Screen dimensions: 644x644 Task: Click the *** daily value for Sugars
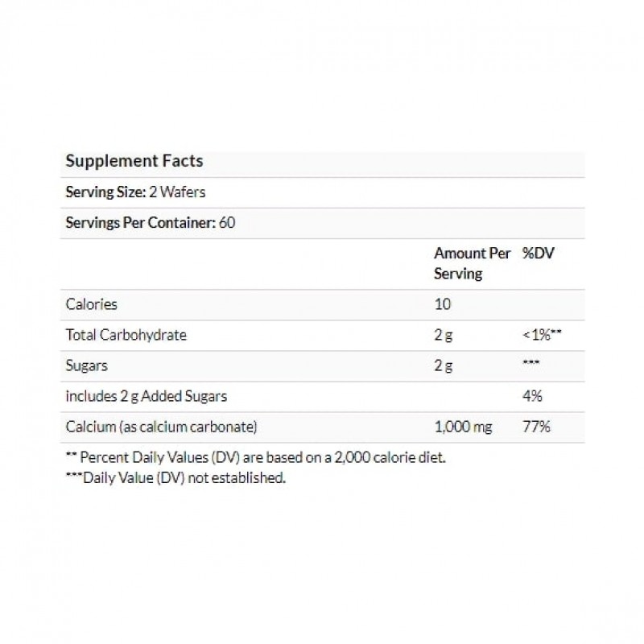click(530, 365)
